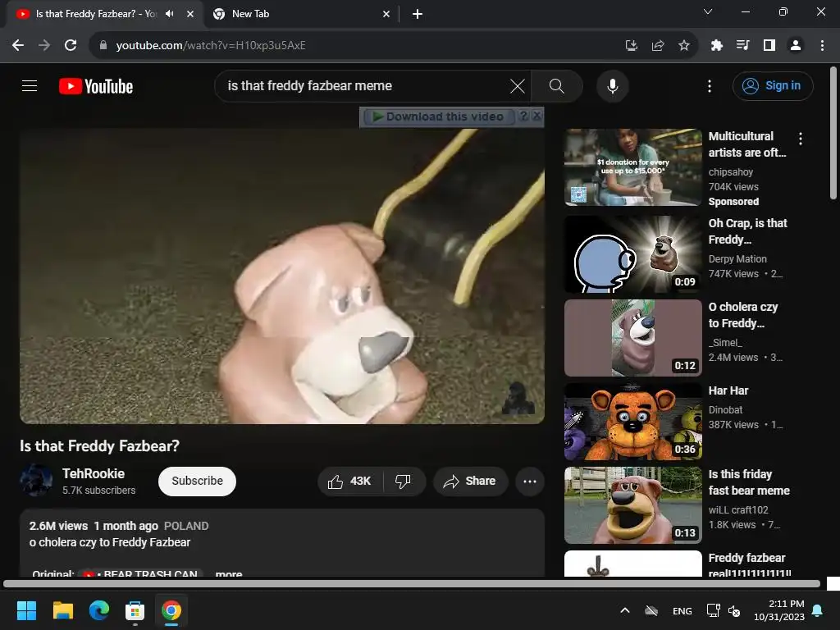Screen dimensions: 840x630
Task: Open a new browser tab
Action: click(x=418, y=14)
